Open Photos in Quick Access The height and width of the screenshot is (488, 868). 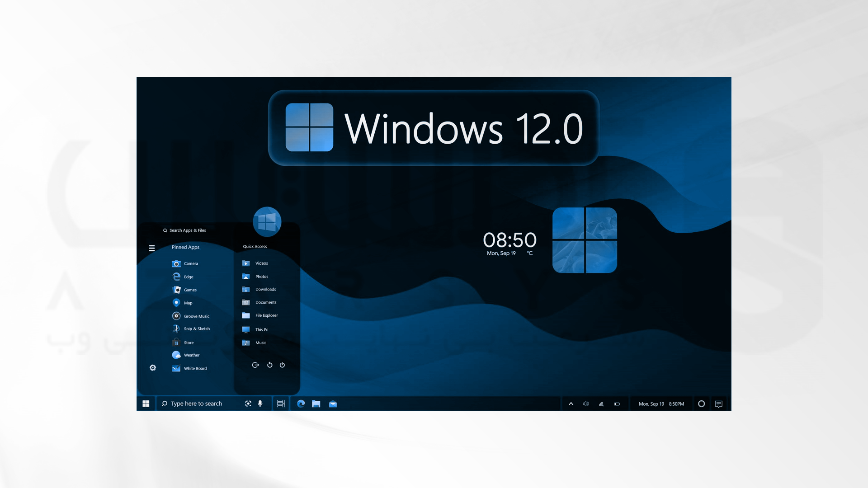pos(255,277)
